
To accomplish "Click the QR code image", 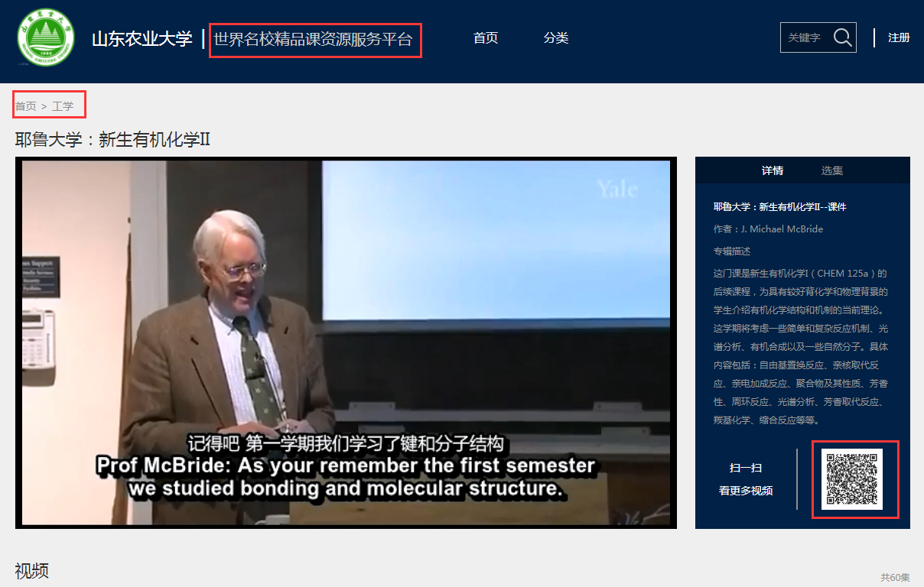I will click(x=852, y=479).
